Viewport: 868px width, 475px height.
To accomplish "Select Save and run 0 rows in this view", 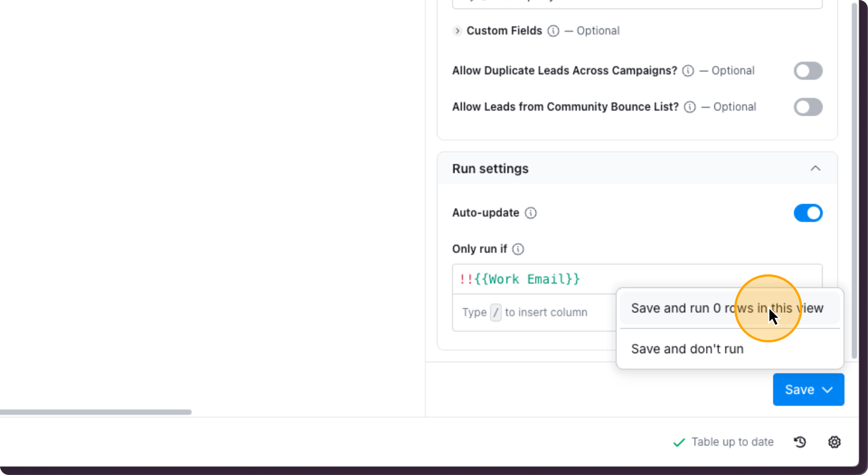I will (727, 308).
